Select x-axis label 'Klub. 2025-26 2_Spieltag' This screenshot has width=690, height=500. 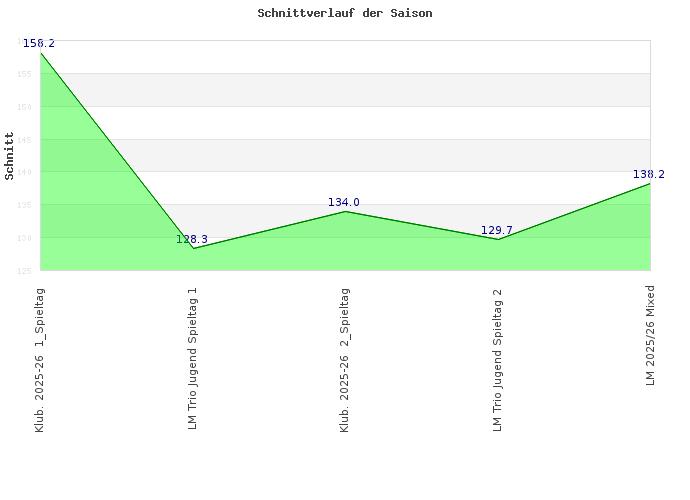pos(345,359)
